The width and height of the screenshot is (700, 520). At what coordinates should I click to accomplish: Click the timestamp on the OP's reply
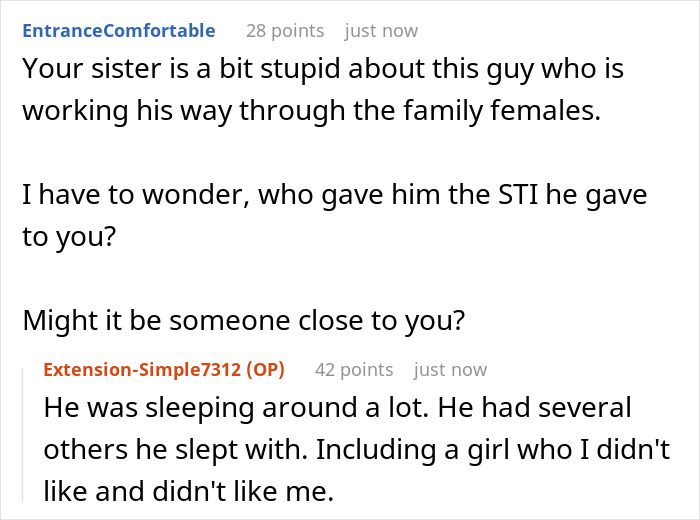coord(450,370)
